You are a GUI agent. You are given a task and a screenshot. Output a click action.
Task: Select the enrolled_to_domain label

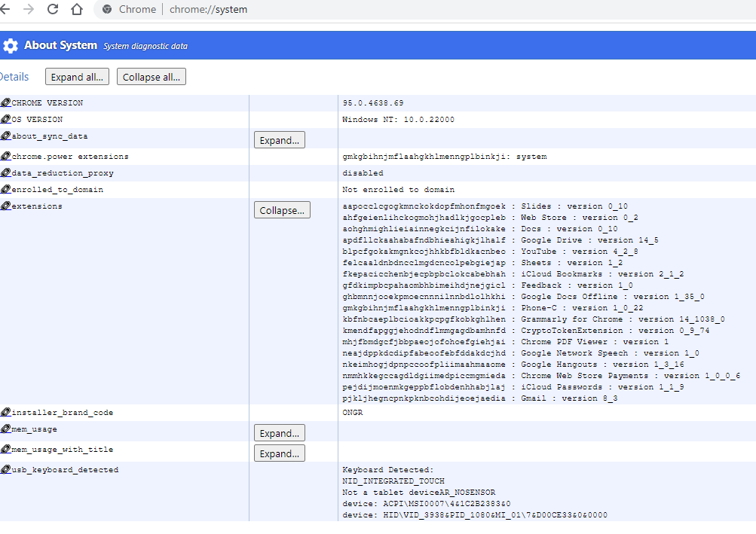point(57,190)
